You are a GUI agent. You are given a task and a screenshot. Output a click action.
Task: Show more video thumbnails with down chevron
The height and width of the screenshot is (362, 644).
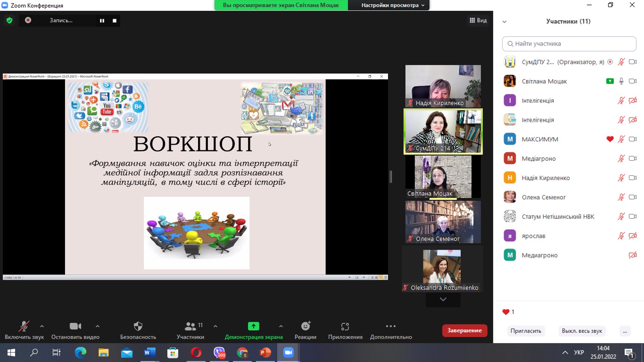[443, 299]
